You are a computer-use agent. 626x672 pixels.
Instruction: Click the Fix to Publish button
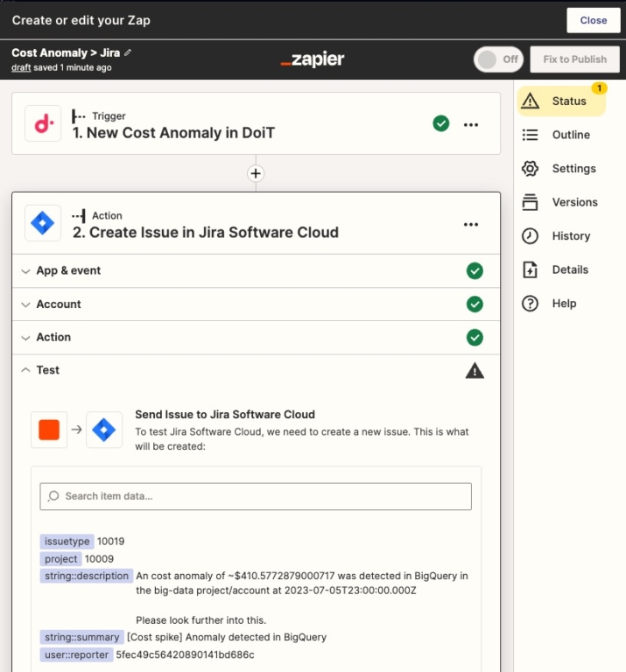(574, 59)
